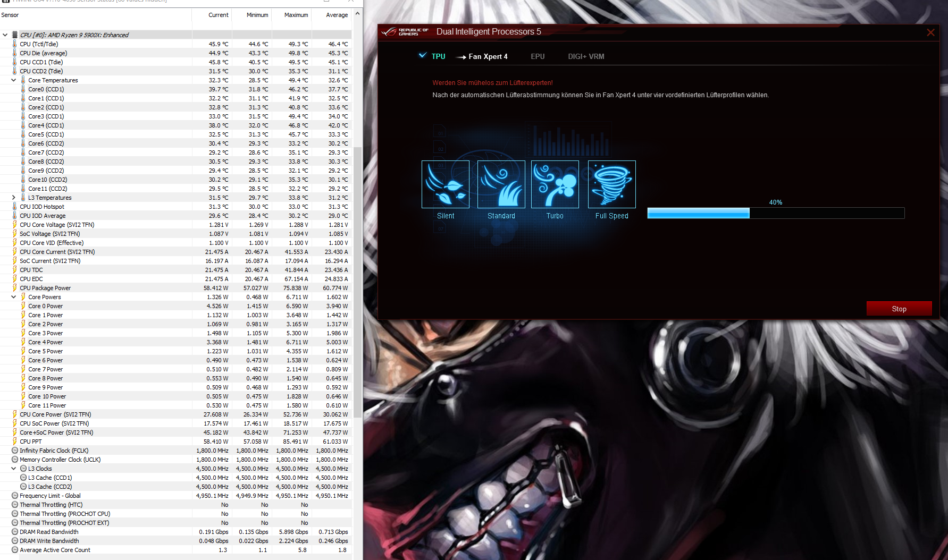Image resolution: width=948 pixels, height=560 pixels.
Task: Click the Current column header
Action: pos(212,15)
